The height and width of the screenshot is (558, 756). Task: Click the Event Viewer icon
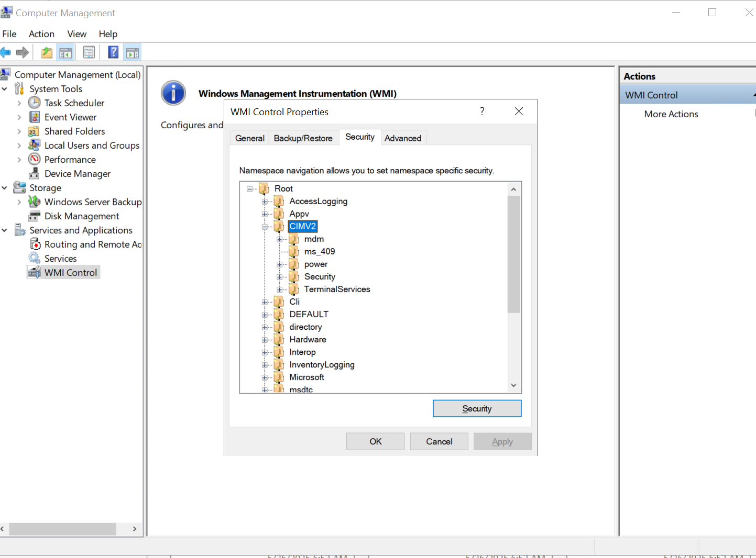[34, 117]
